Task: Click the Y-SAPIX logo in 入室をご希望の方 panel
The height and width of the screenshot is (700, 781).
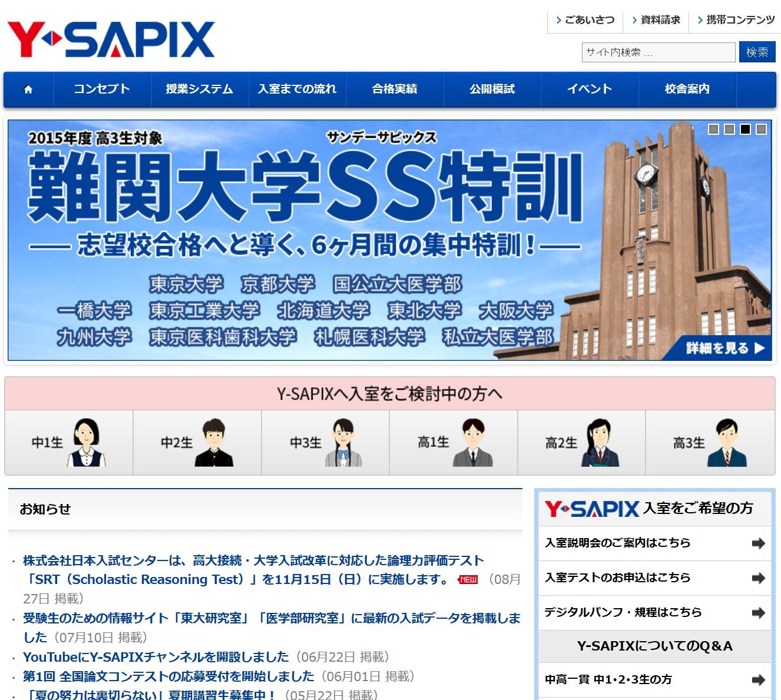Action: 592,509
